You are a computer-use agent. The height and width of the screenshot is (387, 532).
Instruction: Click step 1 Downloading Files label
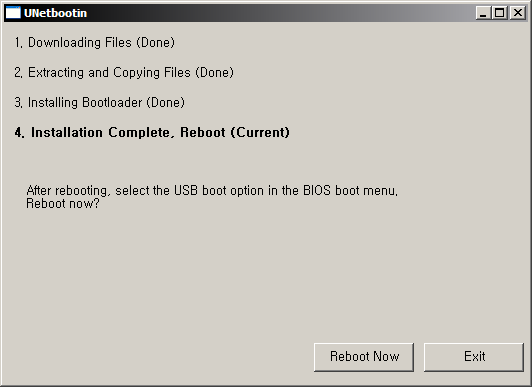pos(94,43)
